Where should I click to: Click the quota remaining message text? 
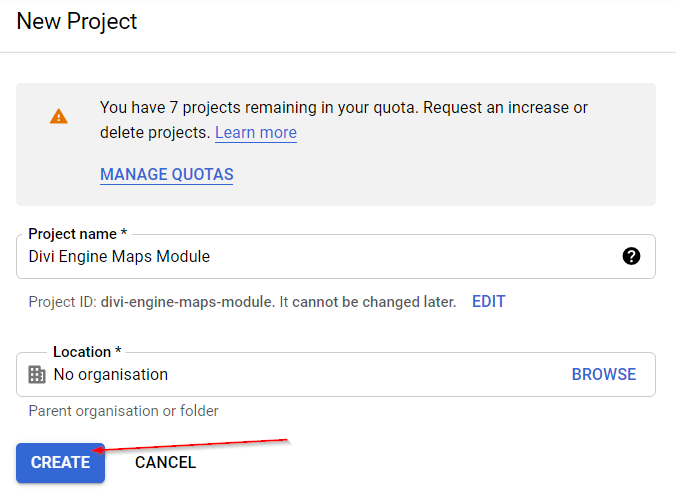point(343,107)
